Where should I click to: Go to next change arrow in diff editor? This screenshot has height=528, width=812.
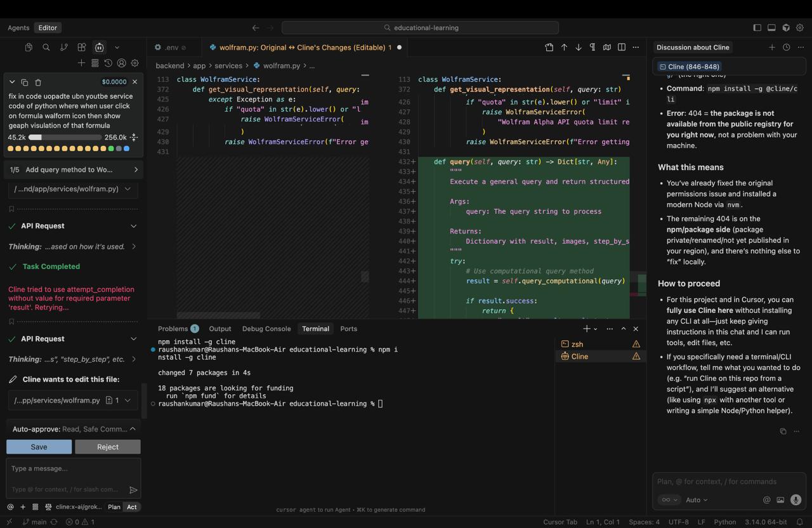578,48
